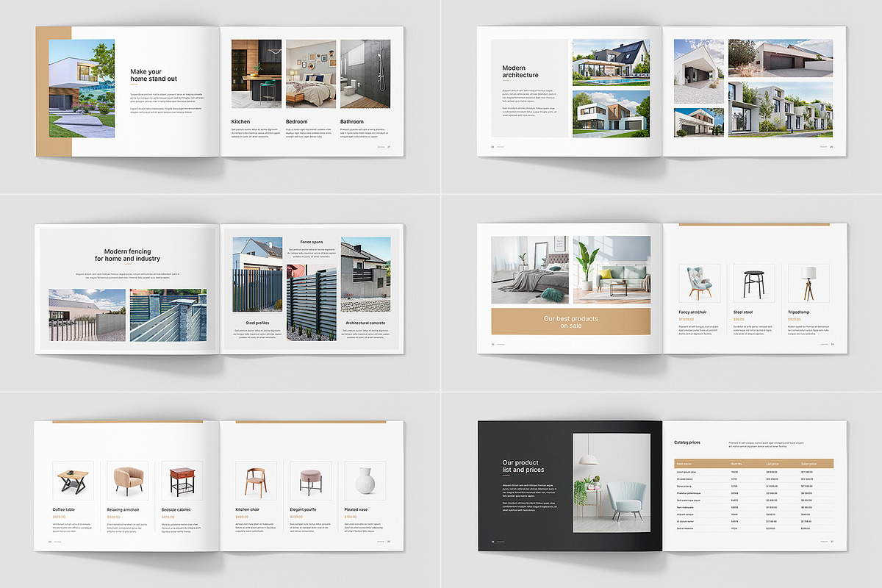This screenshot has width=882, height=588.
Task: Click the "Make your home stand out" heading
Action: click(x=154, y=75)
